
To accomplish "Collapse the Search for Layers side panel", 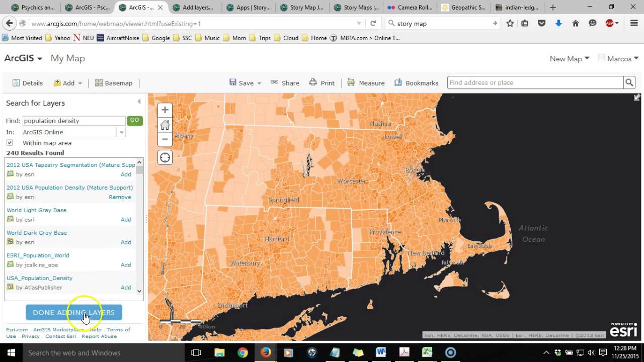I will point(139,102).
